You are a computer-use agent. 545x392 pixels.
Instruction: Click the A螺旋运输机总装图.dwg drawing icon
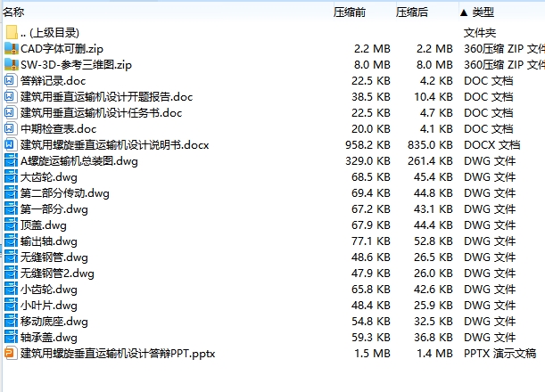click(11, 160)
